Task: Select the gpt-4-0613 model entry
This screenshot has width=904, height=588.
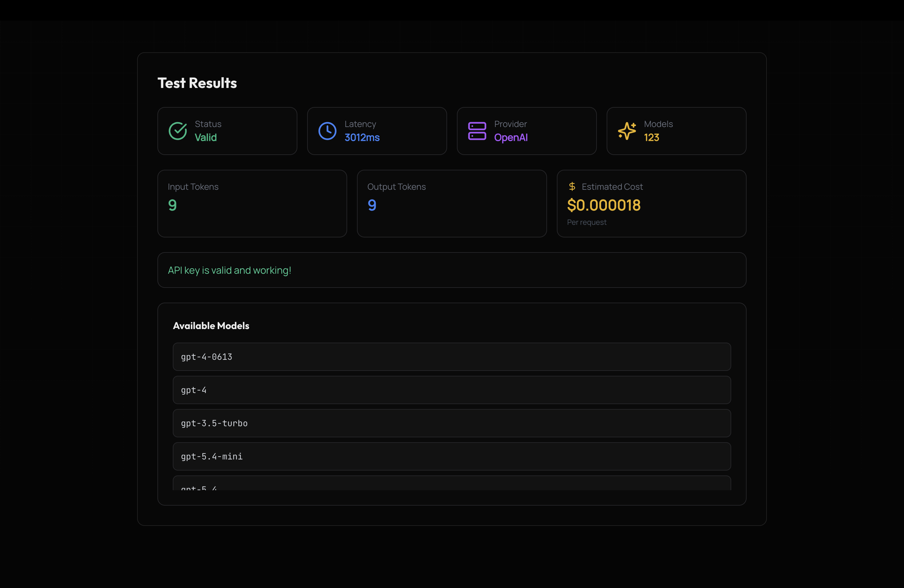Action: click(x=451, y=357)
